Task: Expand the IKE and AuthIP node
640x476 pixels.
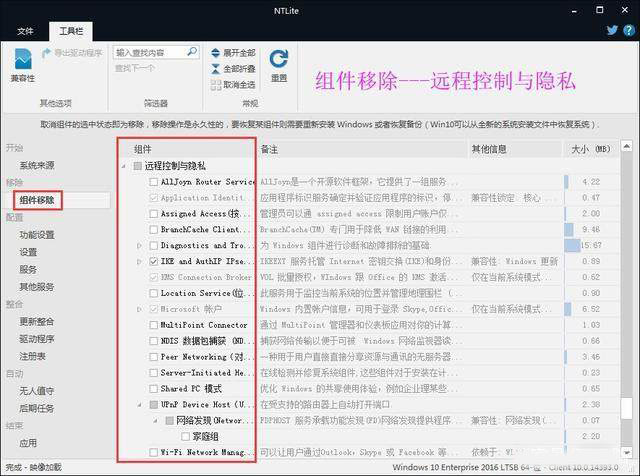Action: coord(139,261)
